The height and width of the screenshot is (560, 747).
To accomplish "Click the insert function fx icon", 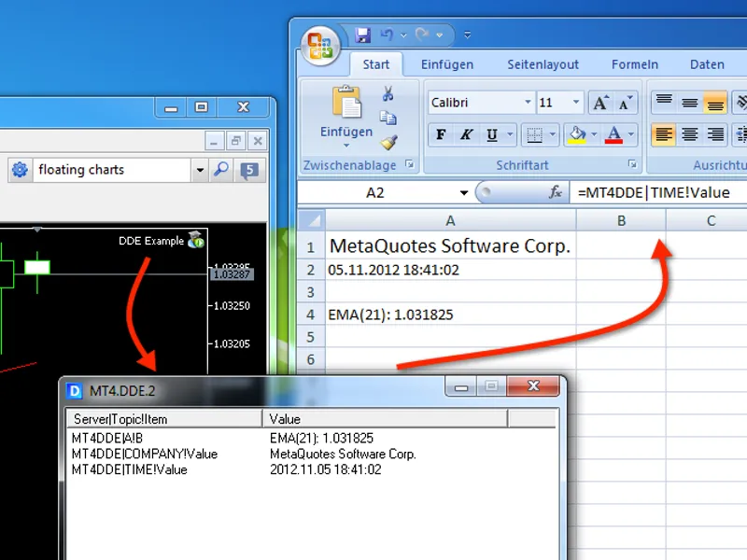I will pyautogui.click(x=555, y=192).
